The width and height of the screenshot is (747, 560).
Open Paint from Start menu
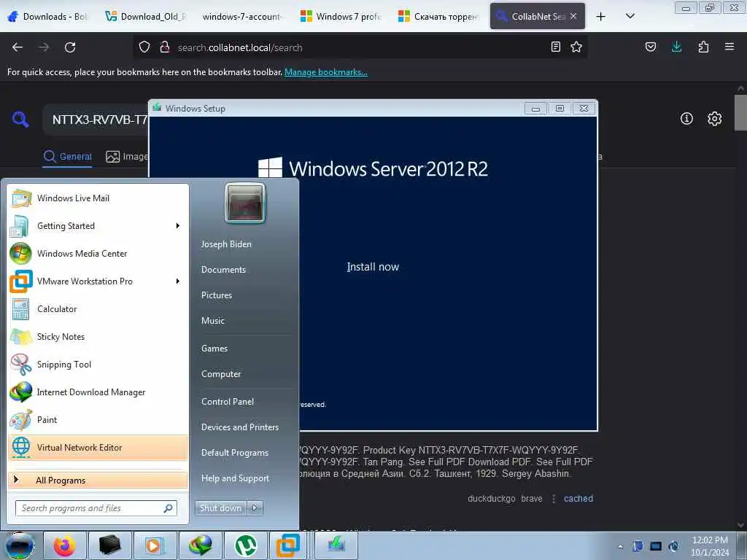click(98, 419)
